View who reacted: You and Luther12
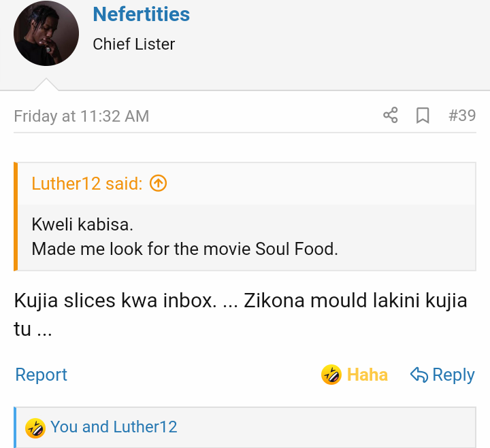 pos(114,427)
